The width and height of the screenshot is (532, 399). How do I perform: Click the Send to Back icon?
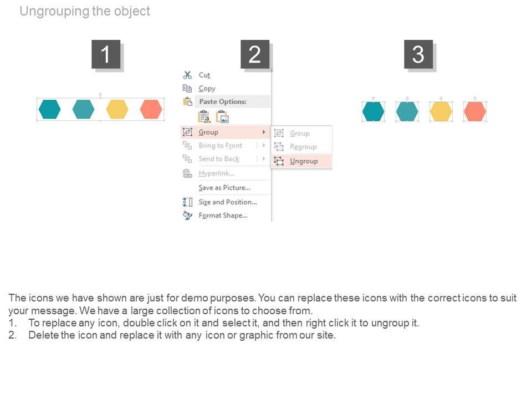point(187,159)
